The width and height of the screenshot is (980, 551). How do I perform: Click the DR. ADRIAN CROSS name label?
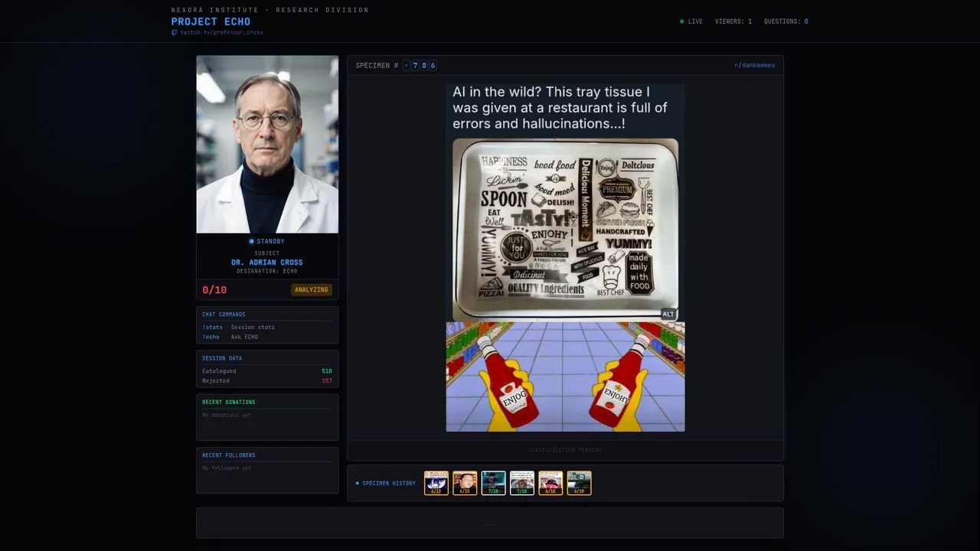[267, 262]
